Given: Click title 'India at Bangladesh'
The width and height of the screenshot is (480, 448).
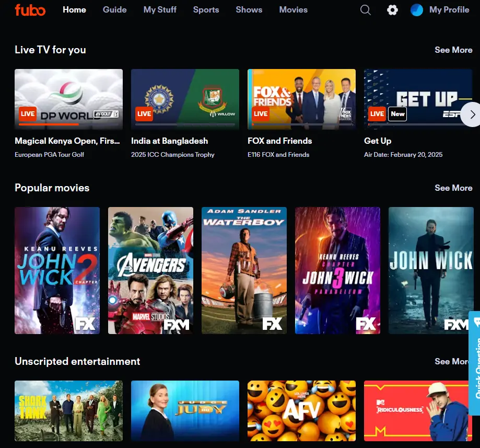Looking at the screenshot, I should [x=170, y=141].
